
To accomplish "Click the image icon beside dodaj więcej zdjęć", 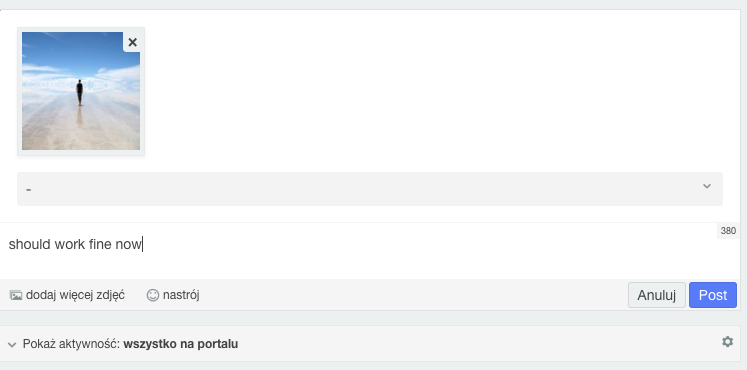I will (x=16, y=295).
